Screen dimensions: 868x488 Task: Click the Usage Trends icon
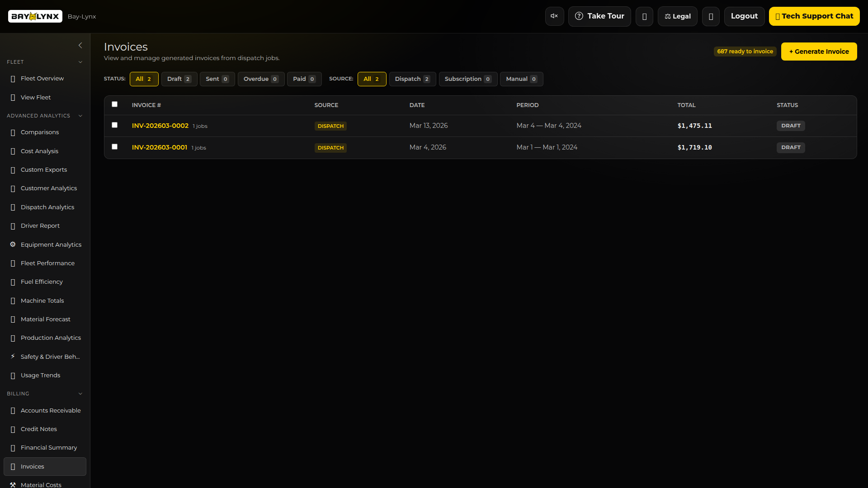click(13, 375)
